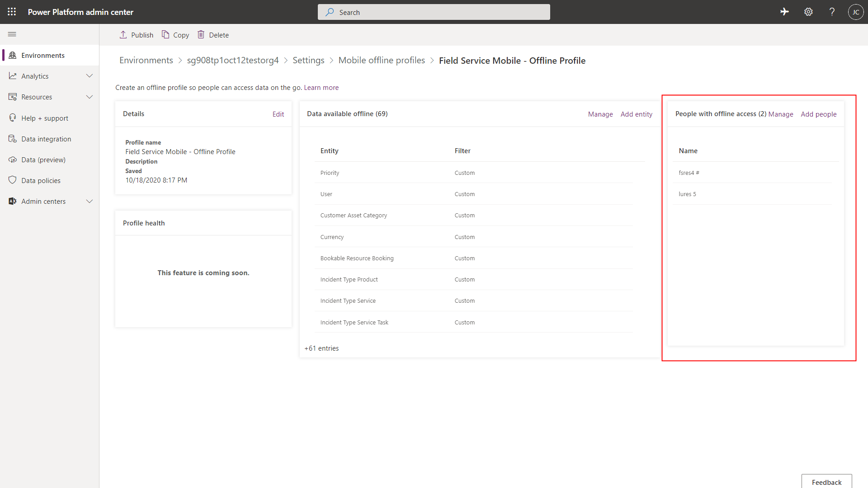Click the Environments sidebar icon

(x=13, y=55)
